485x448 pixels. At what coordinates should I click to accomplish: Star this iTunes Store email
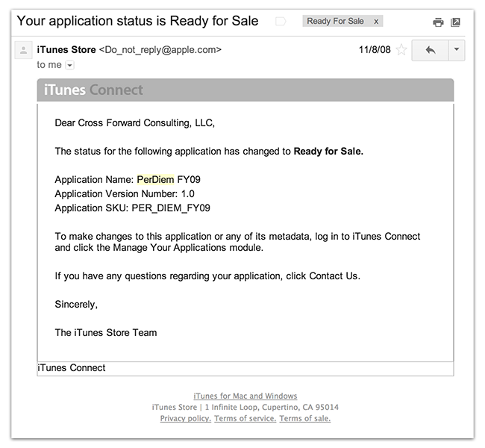pos(401,50)
